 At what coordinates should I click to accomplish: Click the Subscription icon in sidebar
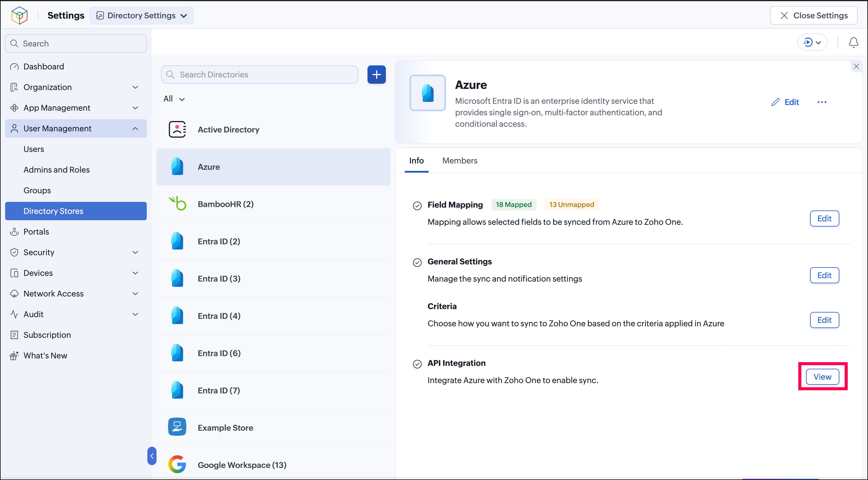pyautogui.click(x=15, y=335)
